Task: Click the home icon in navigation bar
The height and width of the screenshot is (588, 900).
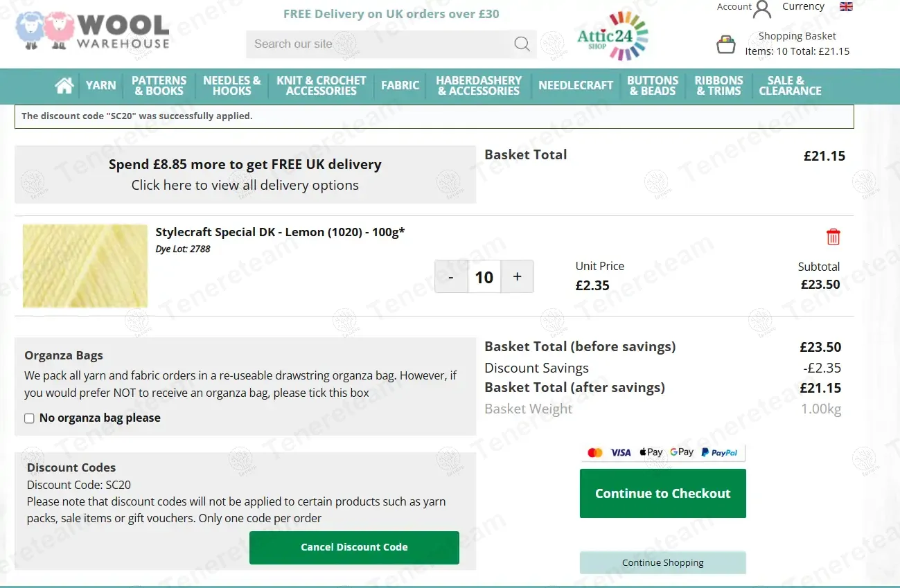Action: click(x=64, y=85)
